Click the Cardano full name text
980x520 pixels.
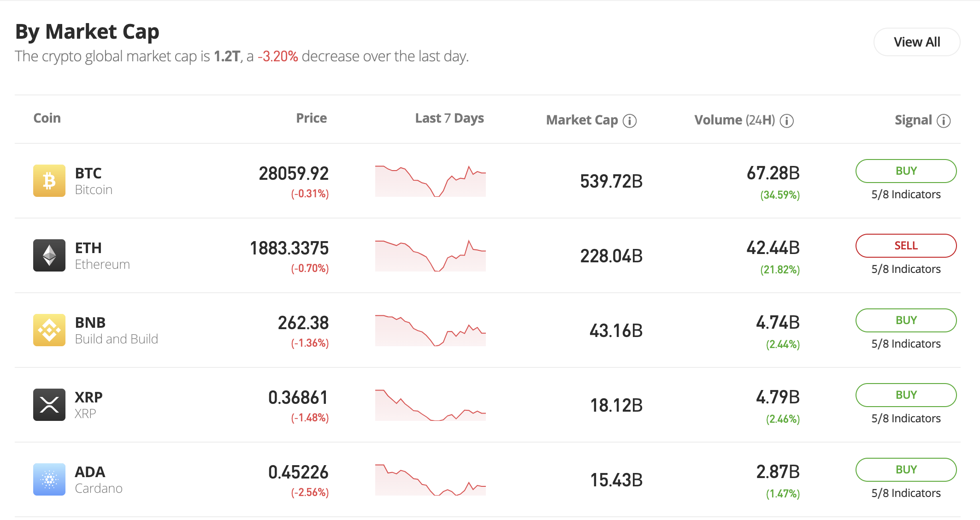pyautogui.click(x=99, y=489)
